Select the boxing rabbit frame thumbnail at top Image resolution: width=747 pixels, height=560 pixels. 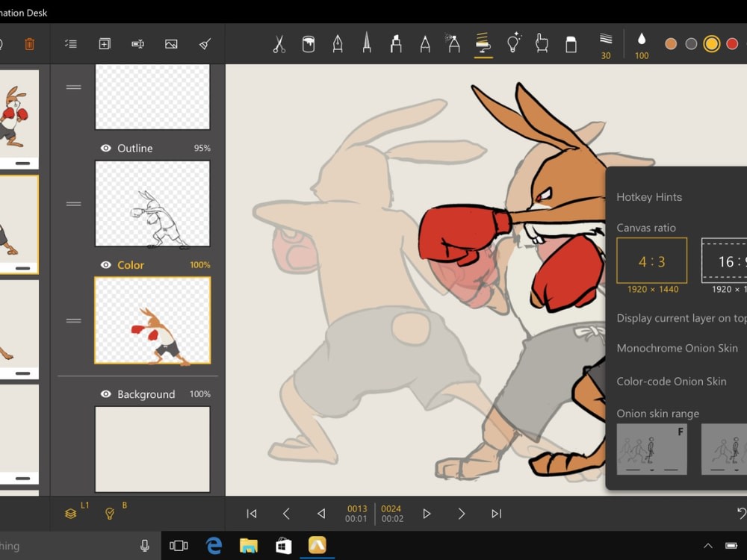click(19, 119)
